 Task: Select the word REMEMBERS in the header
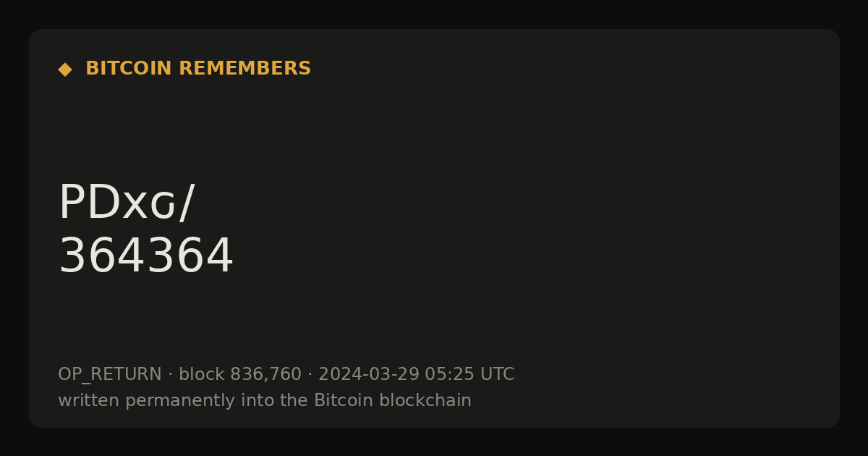(x=244, y=69)
